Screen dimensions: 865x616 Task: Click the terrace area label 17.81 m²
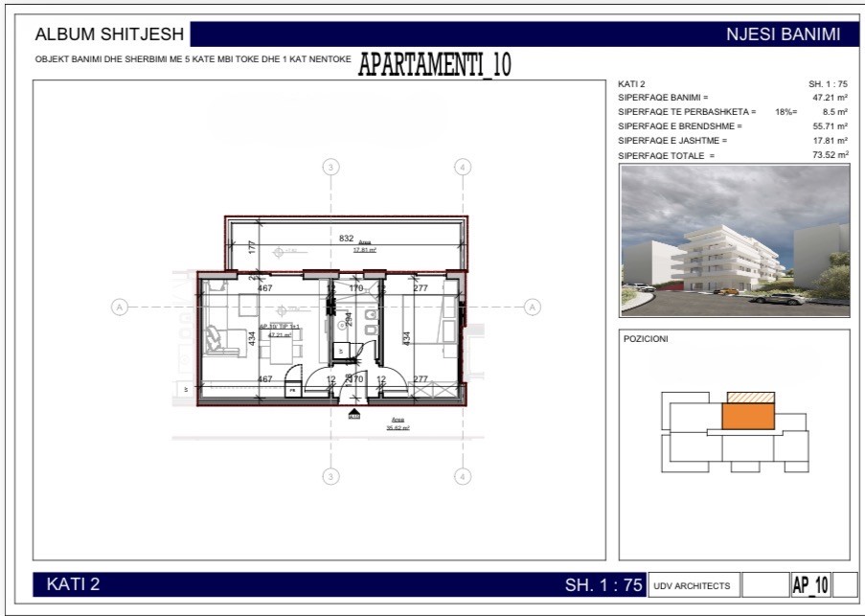pos(364,248)
